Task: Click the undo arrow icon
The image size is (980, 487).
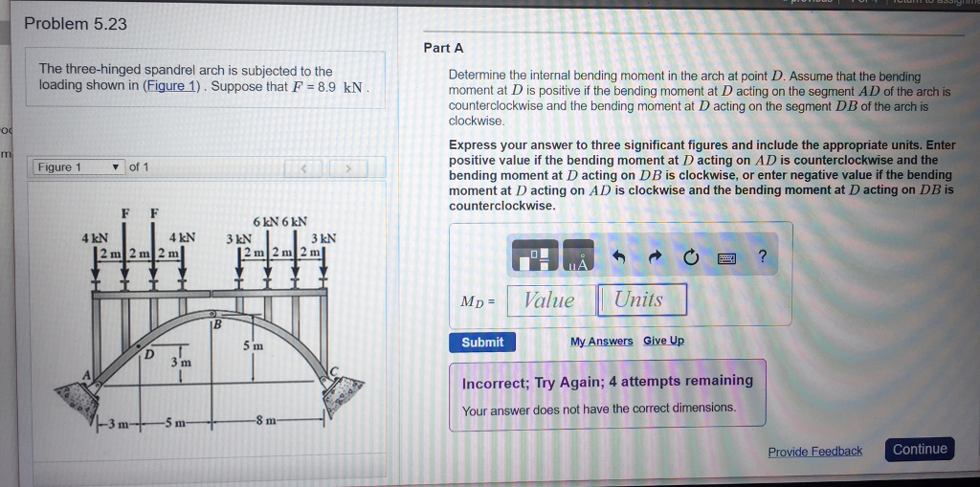Action: [x=619, y=257]
